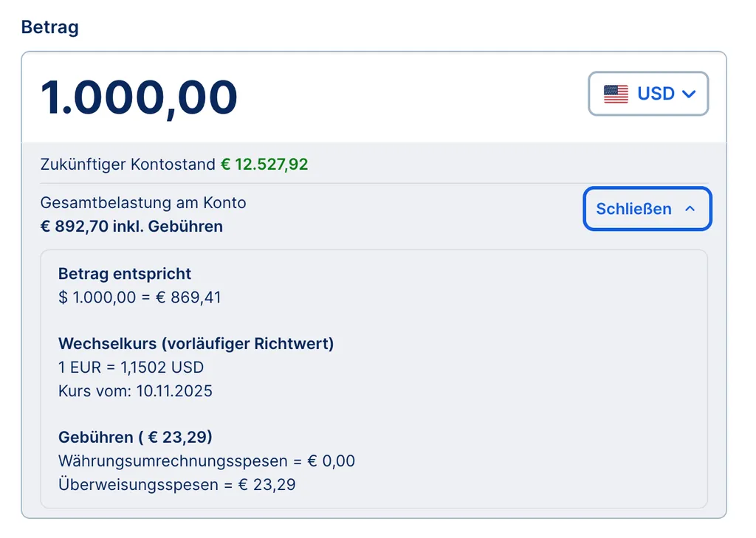Click the amount field showing 1.000,00
Image resolution: width=756 pixels, height=538 pixels.
pos(140,97)
